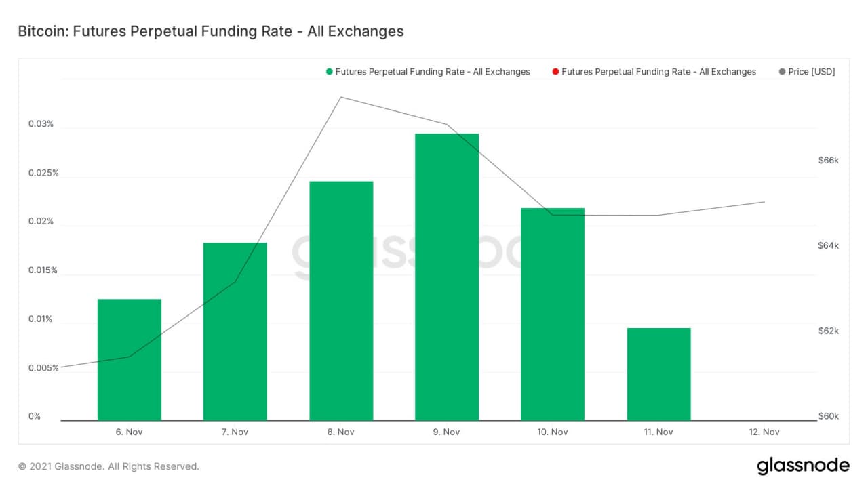Select the 10. Nov funding rate bar

click(x=553, y=314)
